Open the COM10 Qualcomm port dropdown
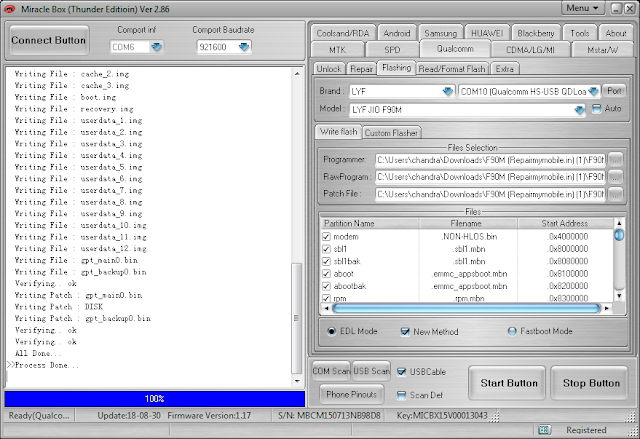This screenshot has width=640, height=439. click(x=593, y=91)
